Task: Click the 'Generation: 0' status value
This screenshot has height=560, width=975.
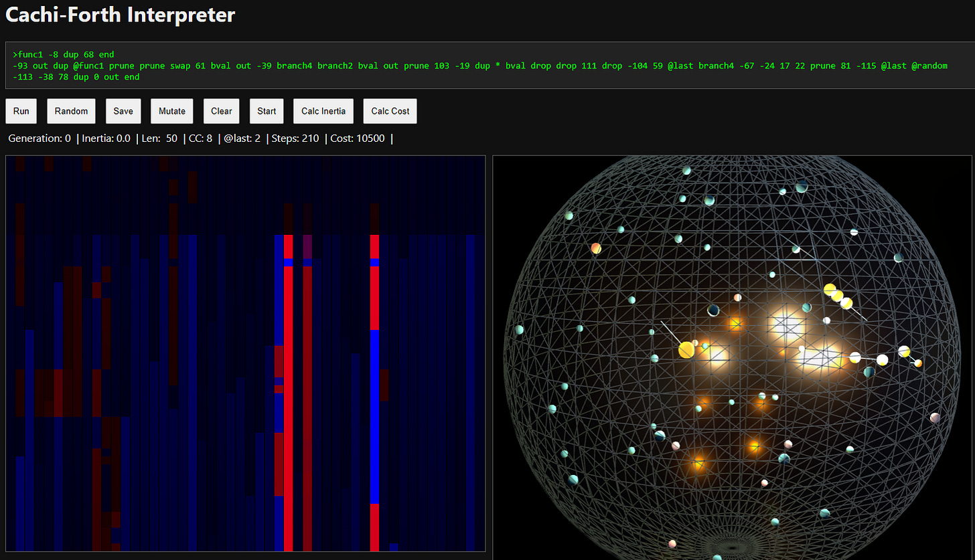Action: (x=40, y=138)
